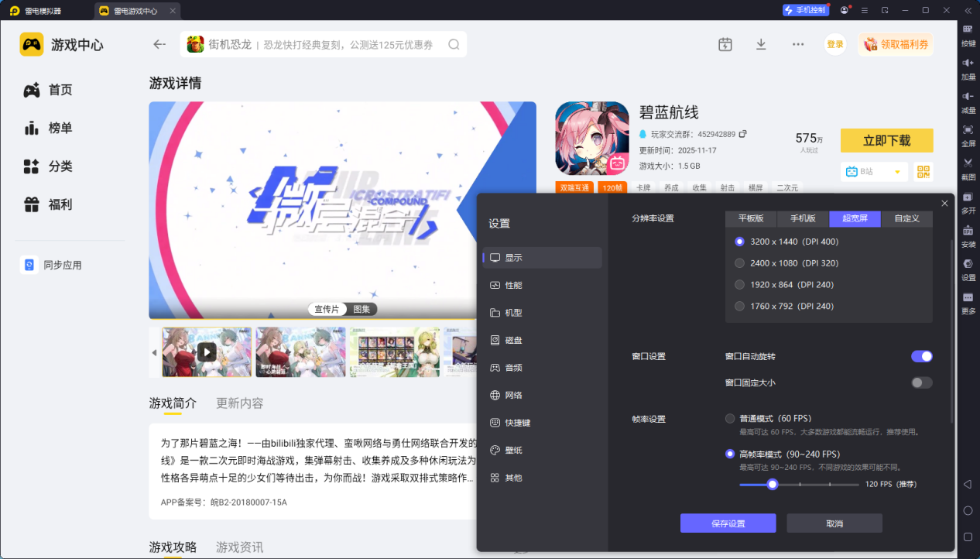The height and width of the screenshot is (559, 980).
Task: Choose 普通模式 (60 FPS) frame rate option
Action: (x=728, y=418)
